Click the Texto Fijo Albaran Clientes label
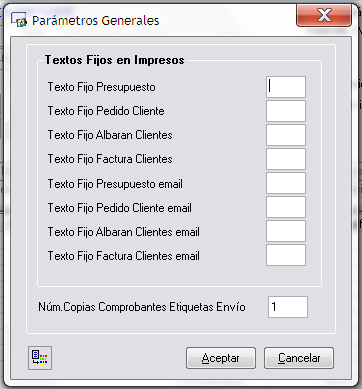 click(x=110, y=135)
